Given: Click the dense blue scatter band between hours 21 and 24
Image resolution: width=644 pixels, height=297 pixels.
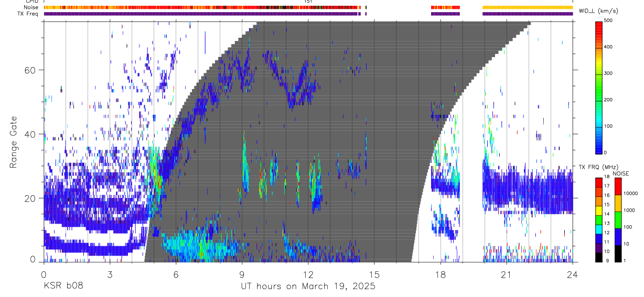Looking at the screenshot, I should click(540, 192).
